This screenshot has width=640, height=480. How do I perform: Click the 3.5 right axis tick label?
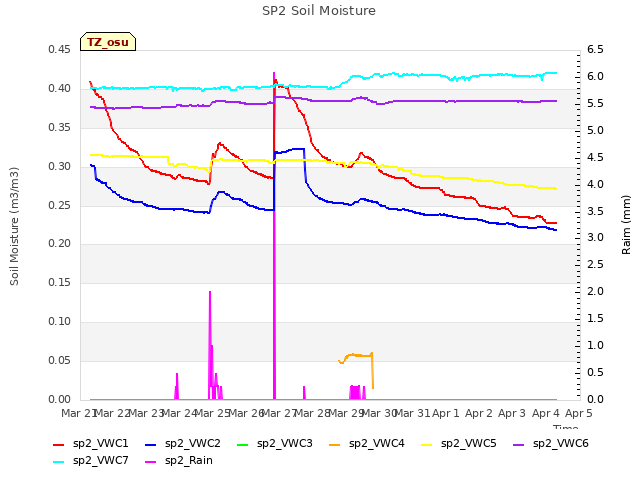pos(595,211)
